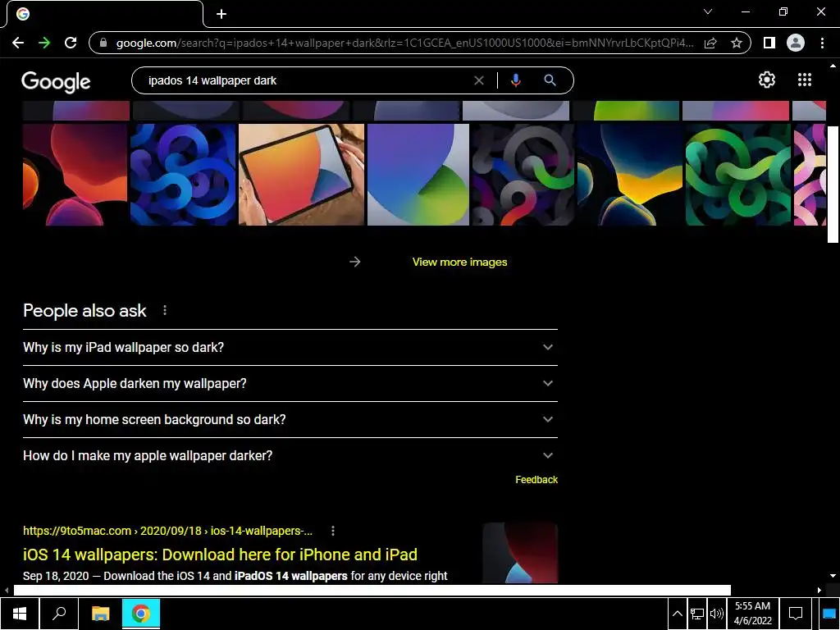Image resolution: width=840 pixels, height=630 pixels.
Task: Start voice search with the microphone
Action: coord(516,80)
